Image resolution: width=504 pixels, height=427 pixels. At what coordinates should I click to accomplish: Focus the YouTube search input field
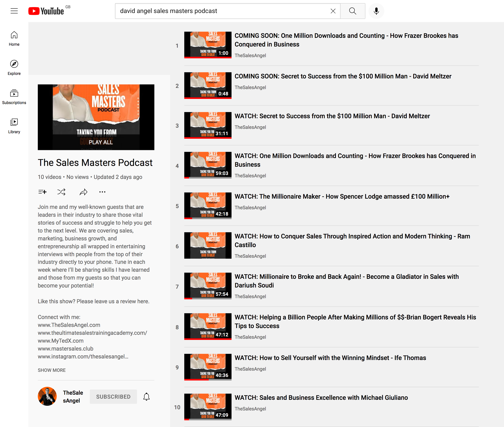click(x=222, y=11)
